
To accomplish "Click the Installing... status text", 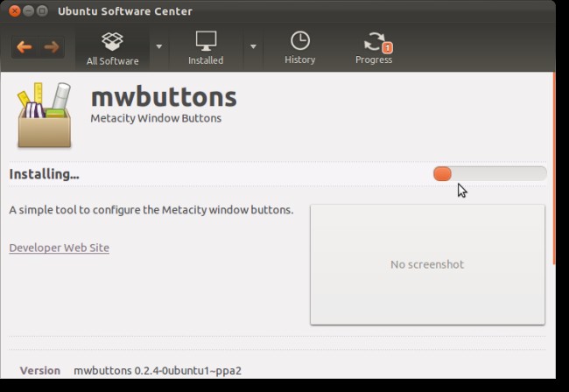I will click(44, 174).
